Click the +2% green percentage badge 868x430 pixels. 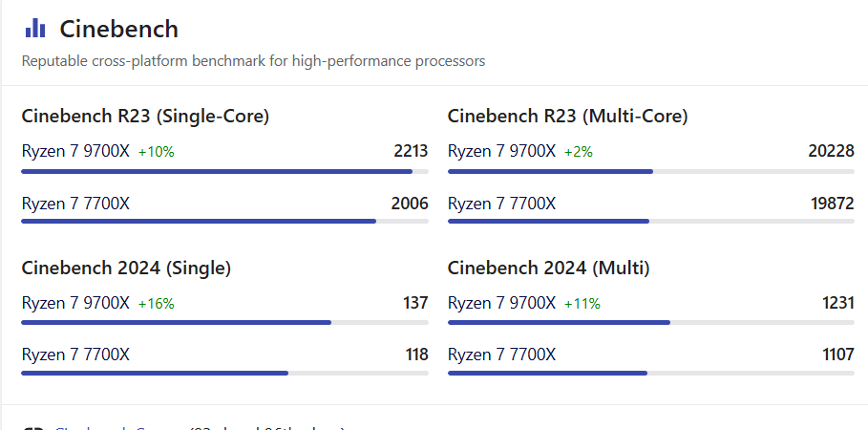(x=579, y=152)
